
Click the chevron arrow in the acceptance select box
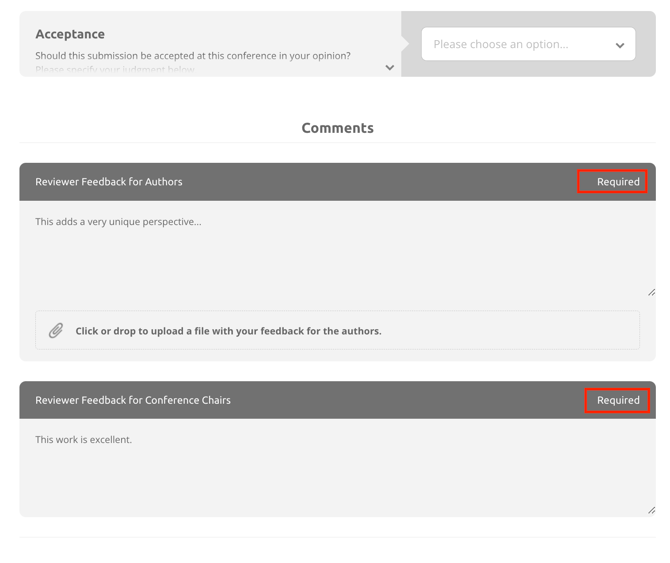click(x=620, y=45)
